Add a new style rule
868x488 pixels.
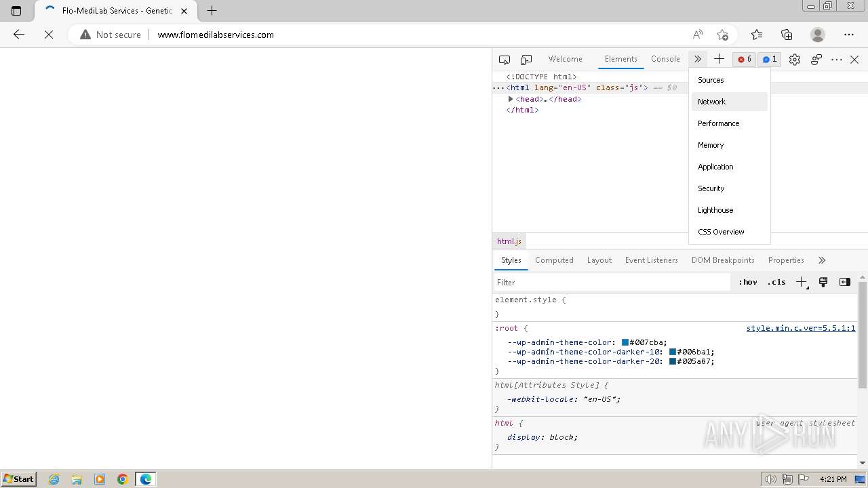point(802,282)
